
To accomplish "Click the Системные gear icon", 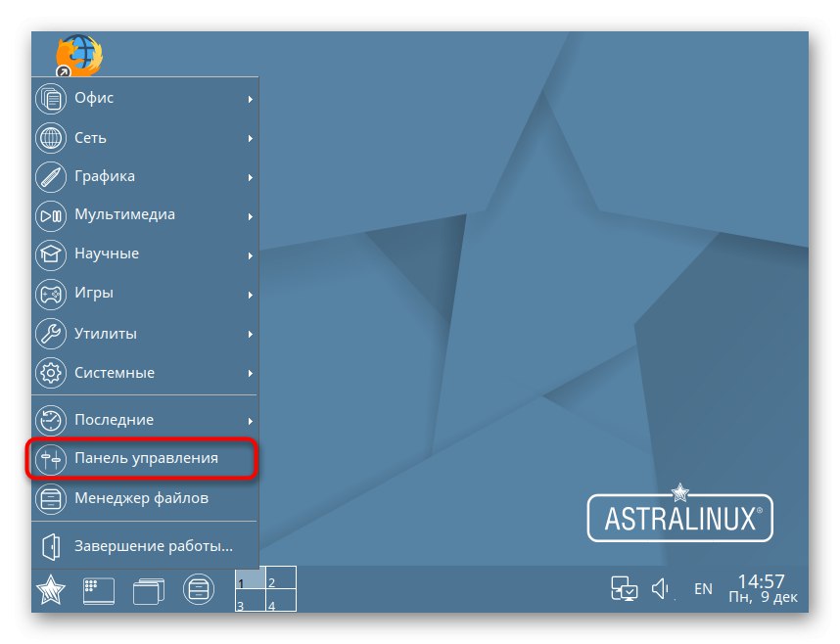I will (50, 372).
